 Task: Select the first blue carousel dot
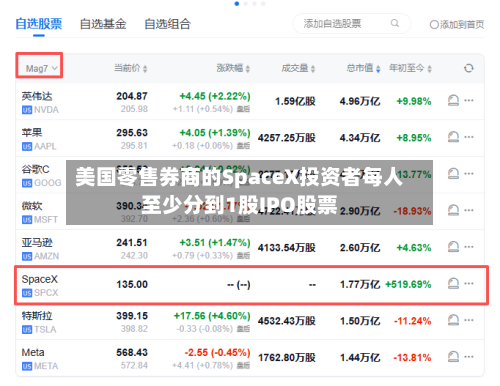237,3
